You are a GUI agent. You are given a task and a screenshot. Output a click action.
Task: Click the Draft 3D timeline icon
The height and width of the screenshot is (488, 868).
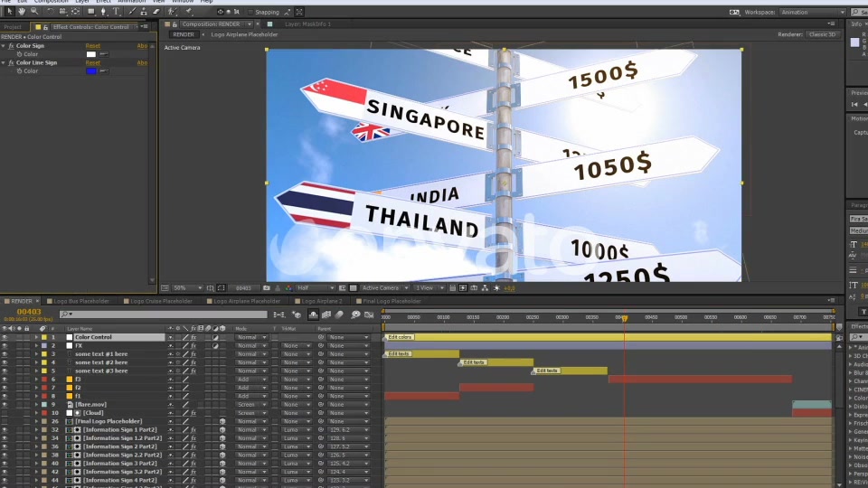click(297, 314)
